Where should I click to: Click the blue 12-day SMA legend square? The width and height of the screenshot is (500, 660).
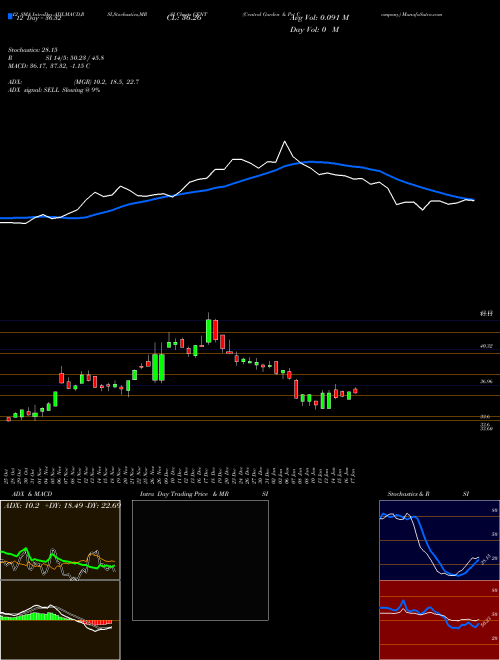click(10, 16)
